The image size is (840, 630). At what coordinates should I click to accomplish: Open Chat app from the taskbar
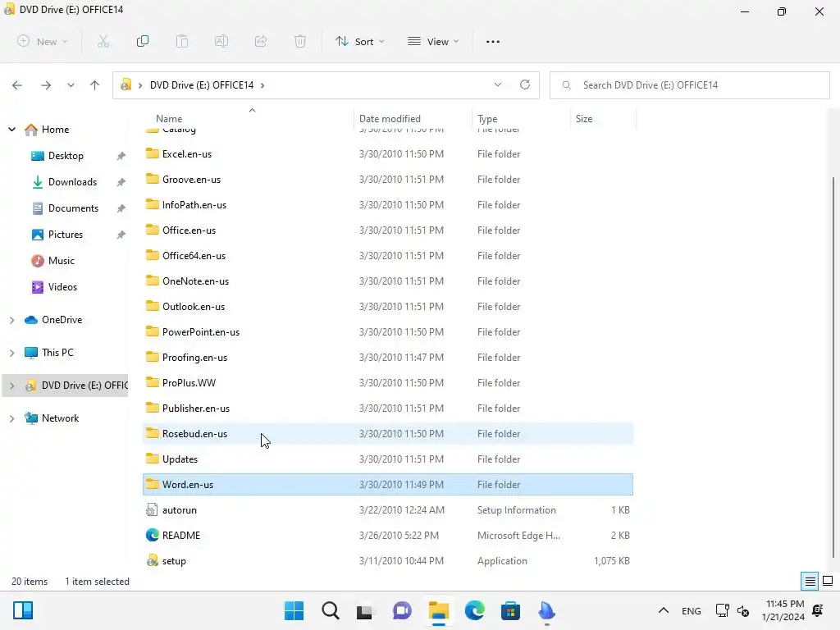(x=402, y=610)
